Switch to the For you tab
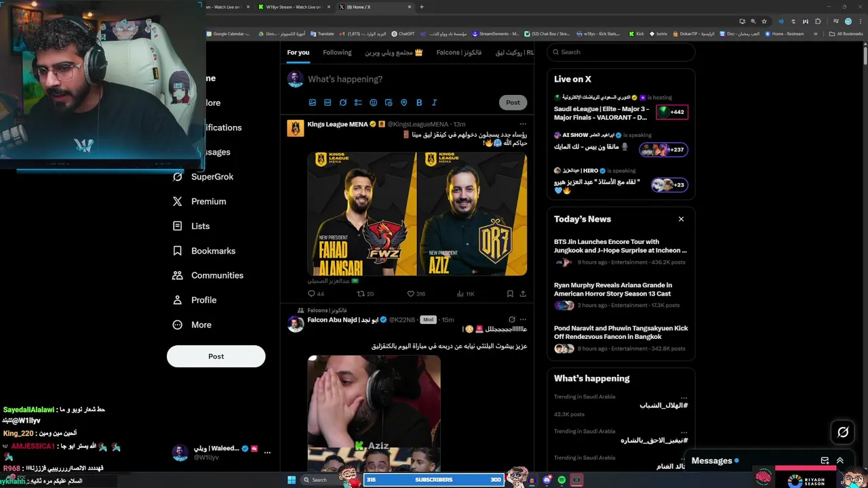 point(298,52)
